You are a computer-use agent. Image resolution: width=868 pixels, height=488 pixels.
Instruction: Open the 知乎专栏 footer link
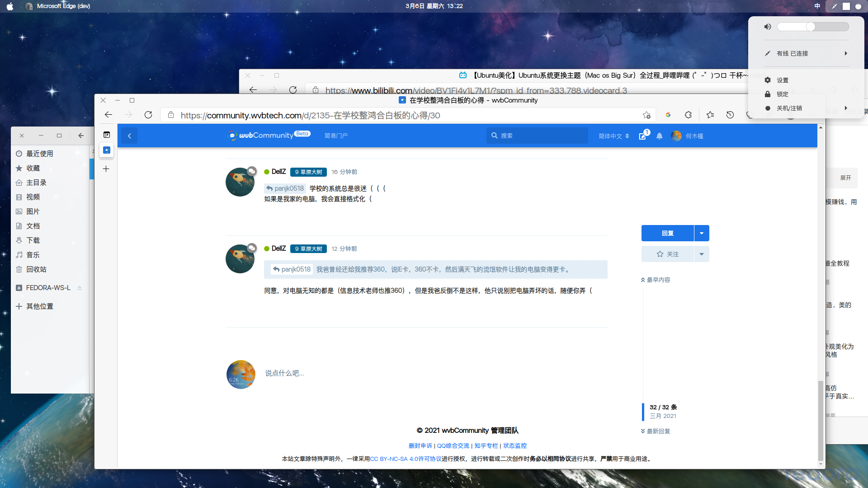click(486, 446)
